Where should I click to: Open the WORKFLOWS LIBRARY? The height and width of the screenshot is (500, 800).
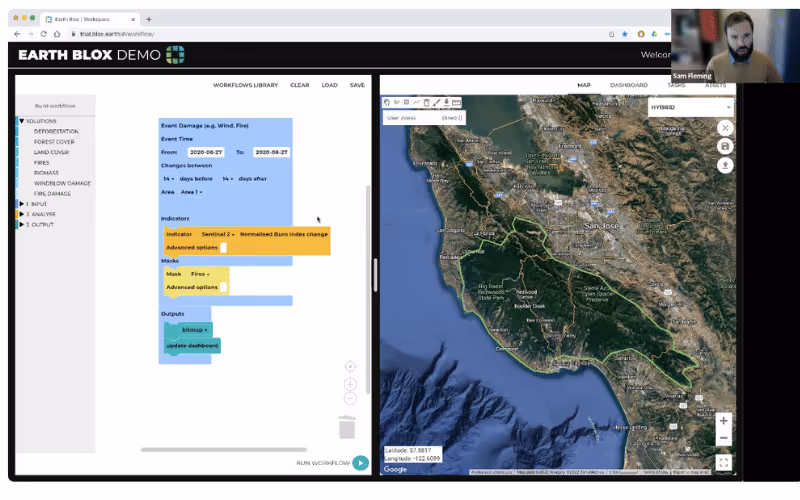coord(245,85)
